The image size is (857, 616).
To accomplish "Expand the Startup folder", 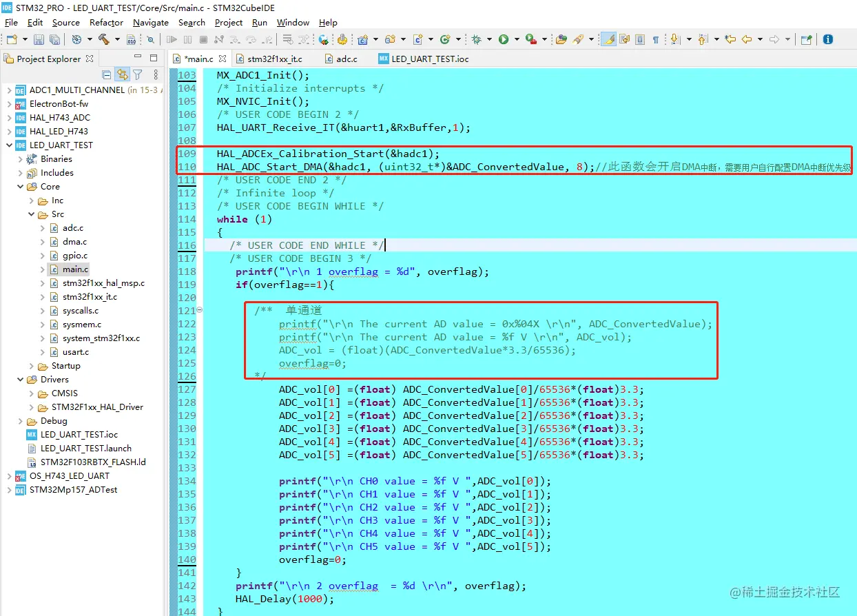I will [x=31, y=365].
